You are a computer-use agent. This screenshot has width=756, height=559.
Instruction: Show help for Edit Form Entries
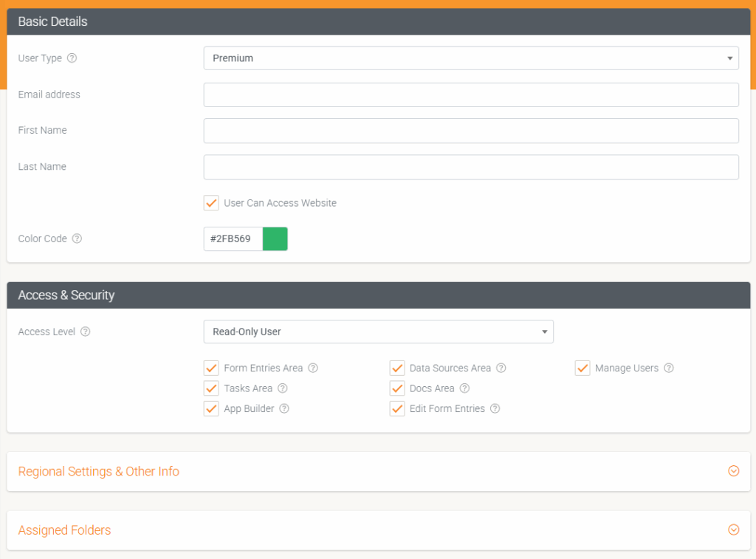[x=495, y=408]
